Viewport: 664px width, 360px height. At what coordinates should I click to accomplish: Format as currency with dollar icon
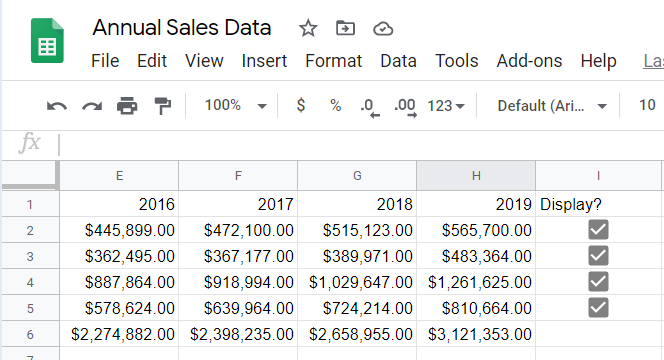tap(301, 105)
